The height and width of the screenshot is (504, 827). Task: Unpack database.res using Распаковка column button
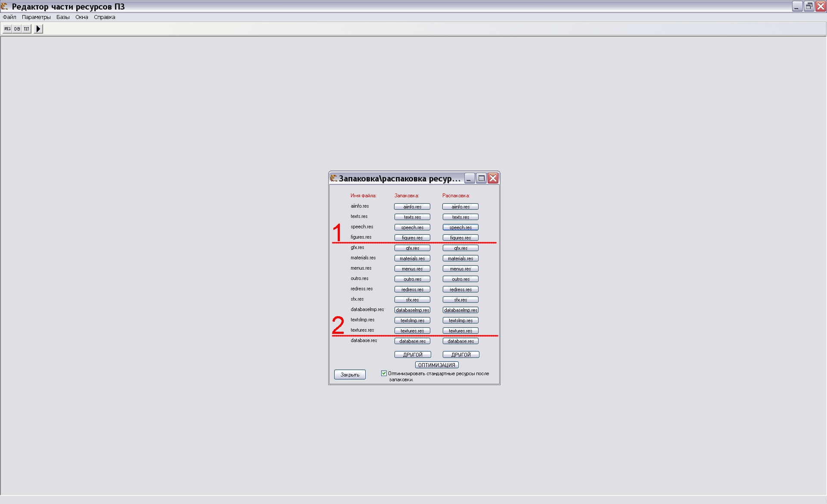pyautogui.click(x=460, y=341)
